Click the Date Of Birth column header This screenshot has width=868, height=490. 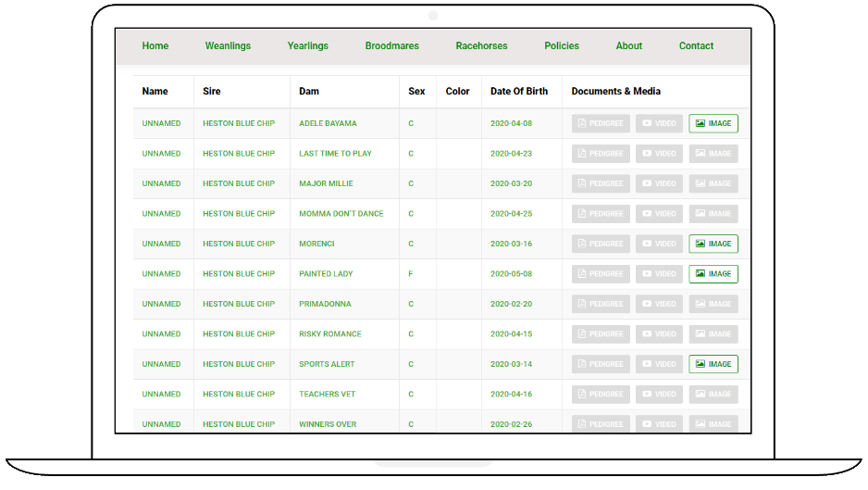519,92
